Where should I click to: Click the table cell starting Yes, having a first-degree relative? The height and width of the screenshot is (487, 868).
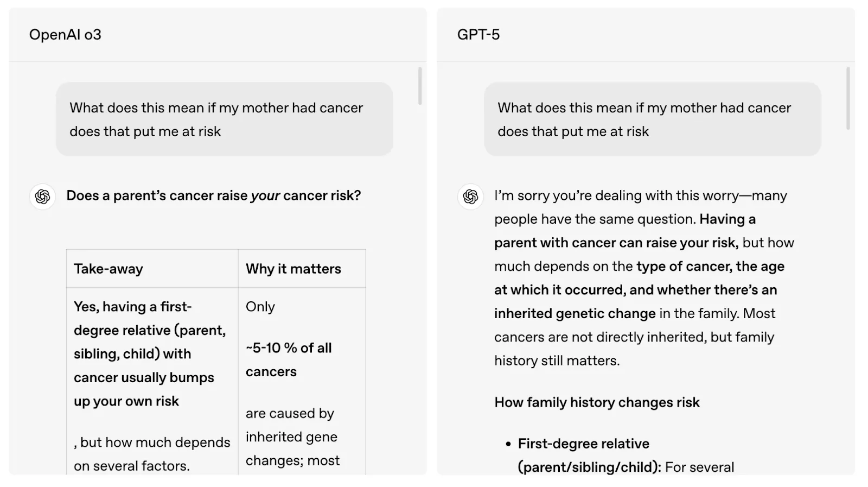click(152, 381)
